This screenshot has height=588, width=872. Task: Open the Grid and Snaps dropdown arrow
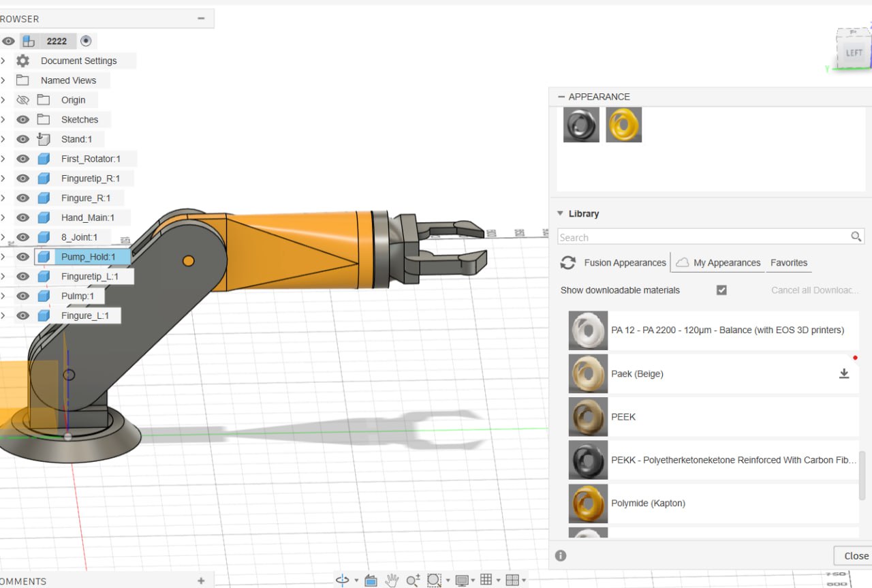[x=498, y=581]
